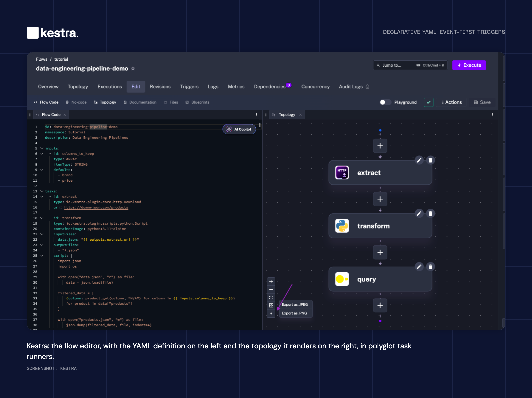Launch the AI Copilot assistant
The height and width of the screenshot is (398, 532).
[x=239, y=129]
